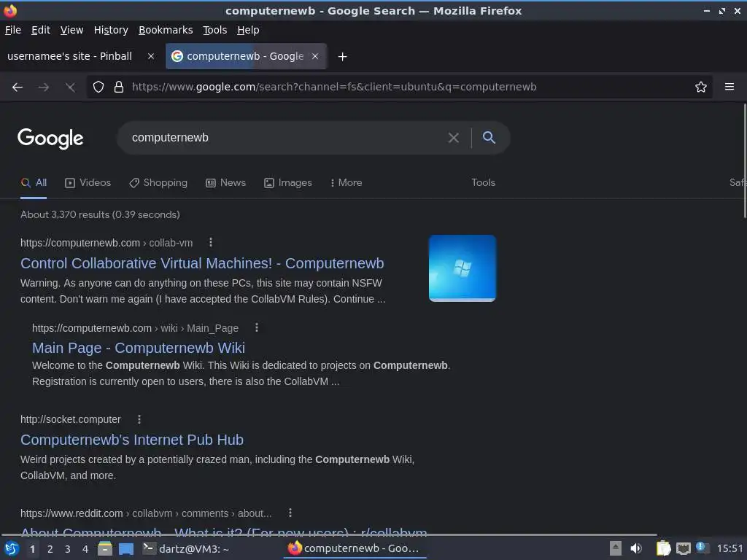Open the Tools menu in menu bar
This screenshot has width=747, height=560.
(215, 30)
